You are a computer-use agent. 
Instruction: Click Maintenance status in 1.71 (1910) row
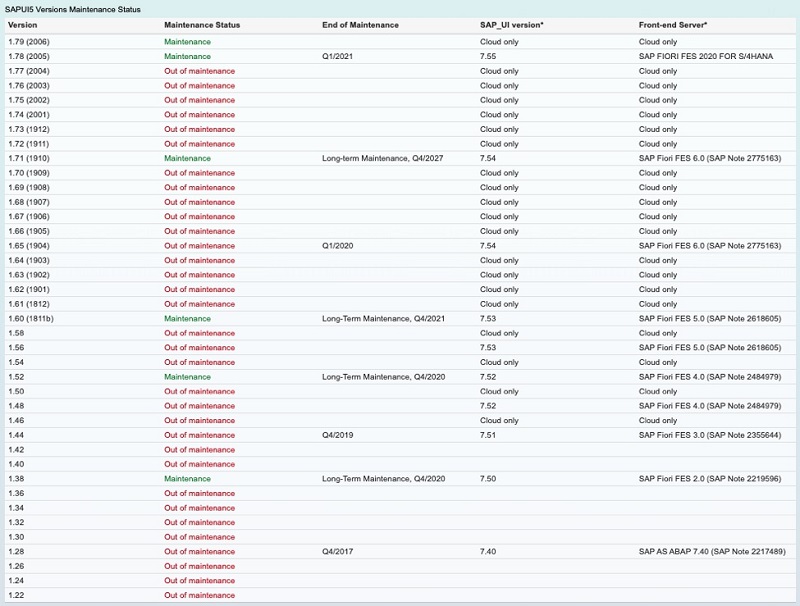pos(187,158)
